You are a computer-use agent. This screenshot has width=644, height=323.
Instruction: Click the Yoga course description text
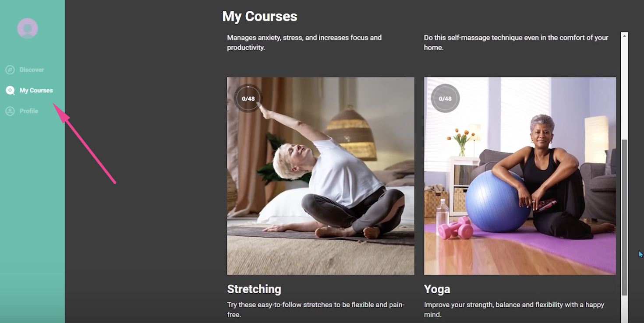point(514,309)
